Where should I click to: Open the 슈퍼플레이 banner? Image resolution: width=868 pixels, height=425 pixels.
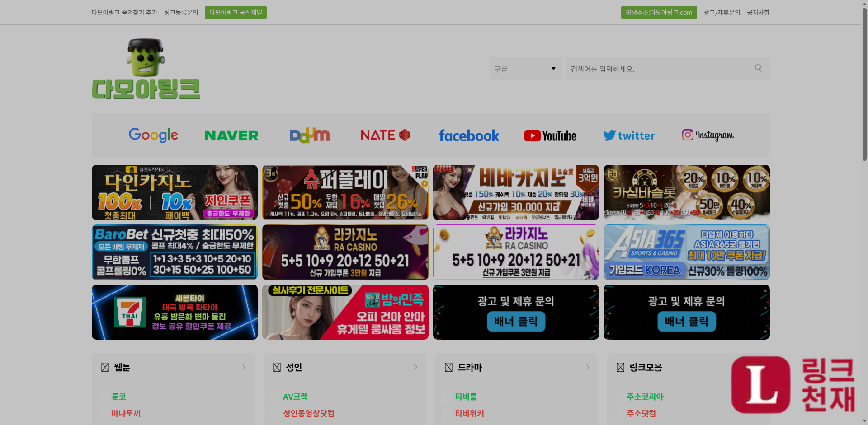(x=345, y=192)
